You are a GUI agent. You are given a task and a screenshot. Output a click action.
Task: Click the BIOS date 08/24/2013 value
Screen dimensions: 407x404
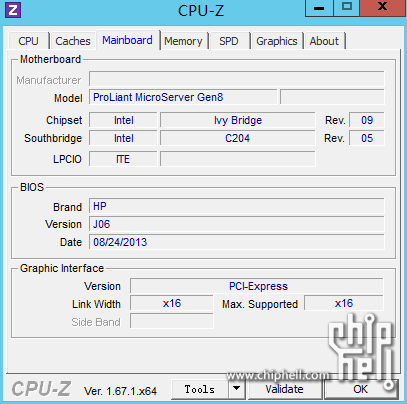237,242
